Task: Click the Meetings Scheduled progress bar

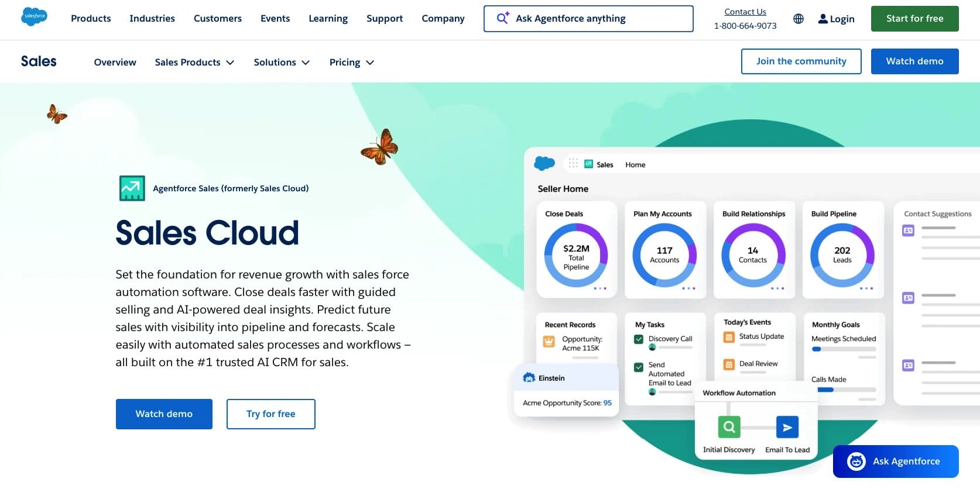Action: click(x=844, y=349)
